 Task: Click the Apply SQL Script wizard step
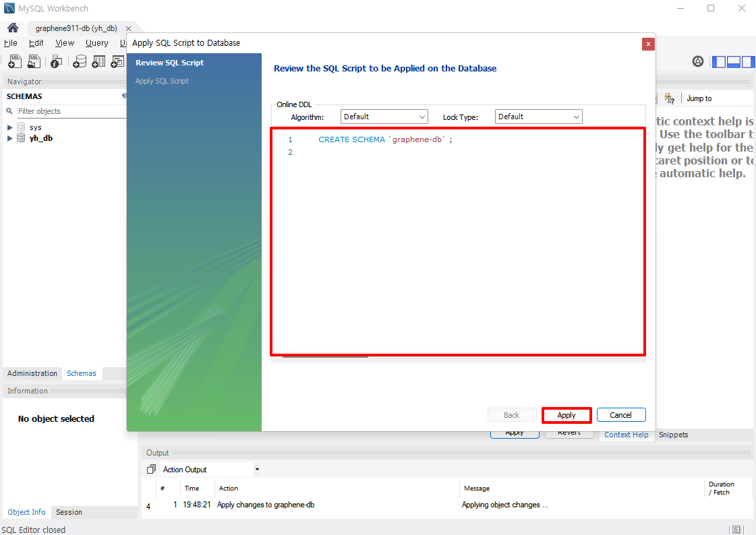162,81
